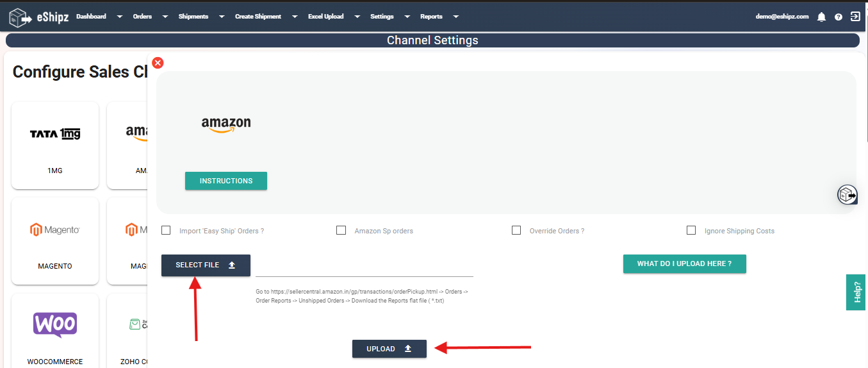Screen dimensions: 868x368
Task: Click the logout icon in header
Action: click(x=855, y=17)
